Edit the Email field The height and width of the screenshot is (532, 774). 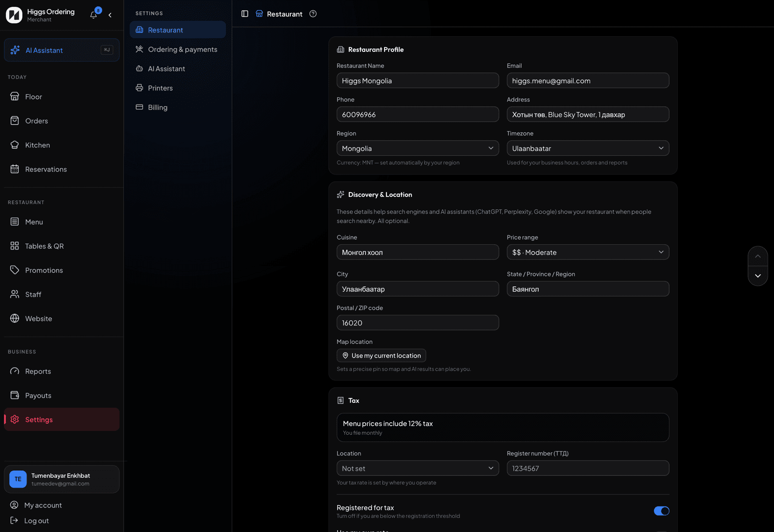(x=588, y=81)
